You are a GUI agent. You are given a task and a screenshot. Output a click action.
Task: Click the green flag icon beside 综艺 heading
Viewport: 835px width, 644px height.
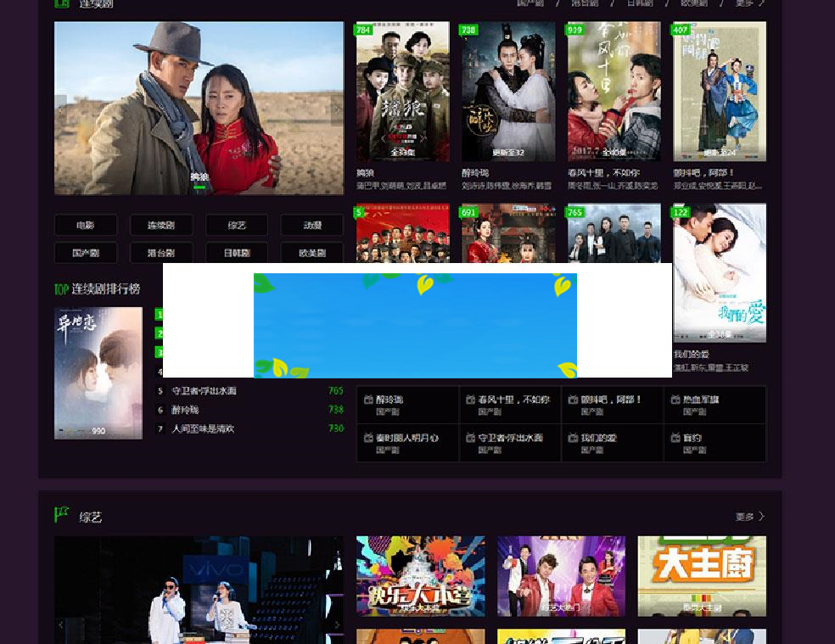coord(62,514)
